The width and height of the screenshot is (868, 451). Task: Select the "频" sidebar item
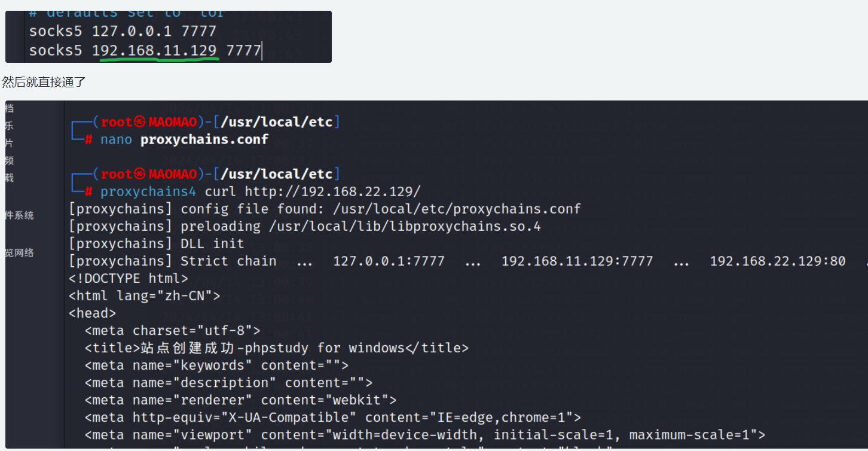[9, 160]
